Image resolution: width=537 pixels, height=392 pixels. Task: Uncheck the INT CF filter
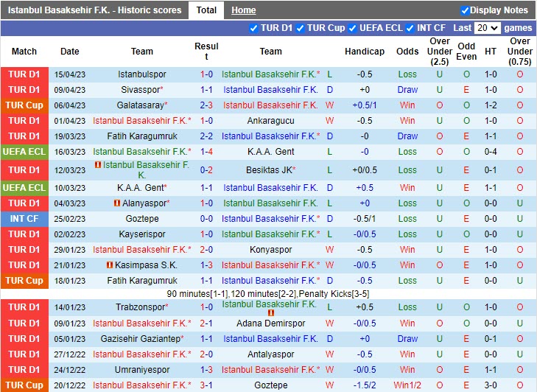tap(410, 28)
